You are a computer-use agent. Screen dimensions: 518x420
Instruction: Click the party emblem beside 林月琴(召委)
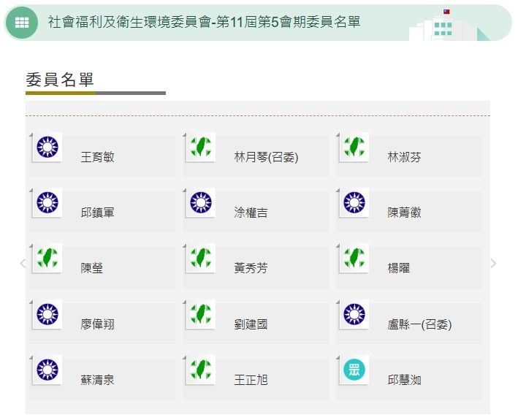point(201,148)
